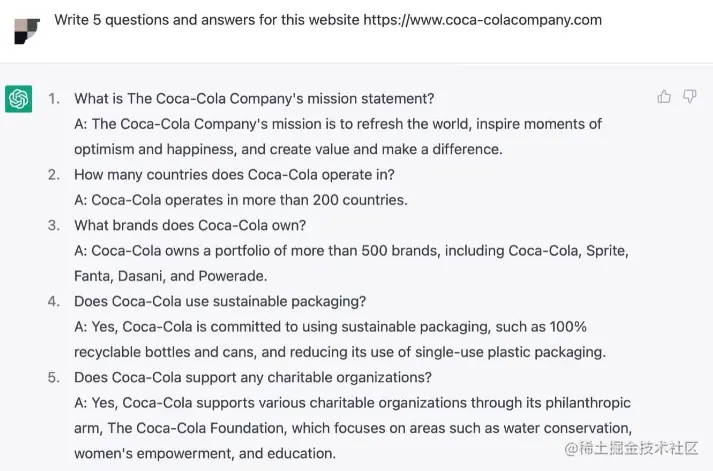Click the thumbs up icon
This screenshot has width=713, height=471.
[x=664, y=96]
